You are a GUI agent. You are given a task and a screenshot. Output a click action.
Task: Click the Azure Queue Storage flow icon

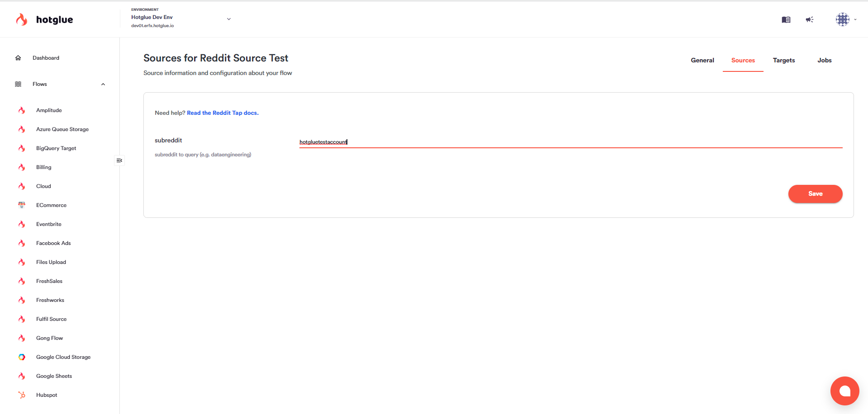tap(22, 129)
